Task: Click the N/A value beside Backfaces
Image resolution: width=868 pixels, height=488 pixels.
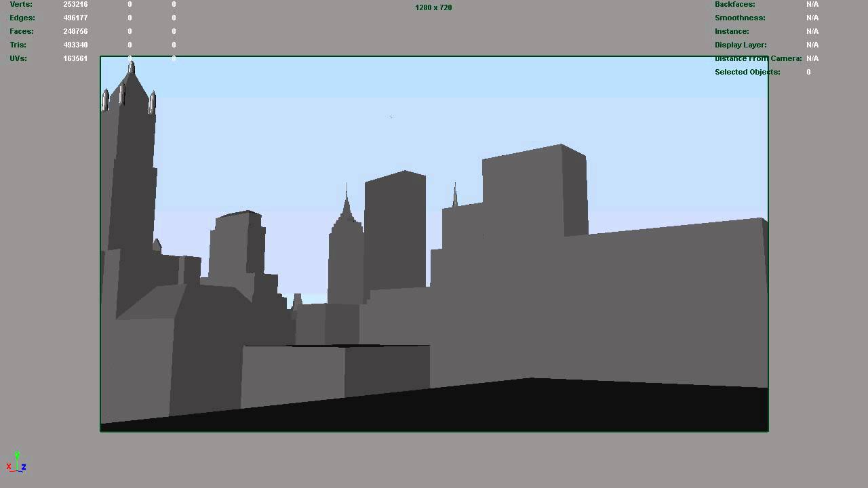Action: pos(812,4)
